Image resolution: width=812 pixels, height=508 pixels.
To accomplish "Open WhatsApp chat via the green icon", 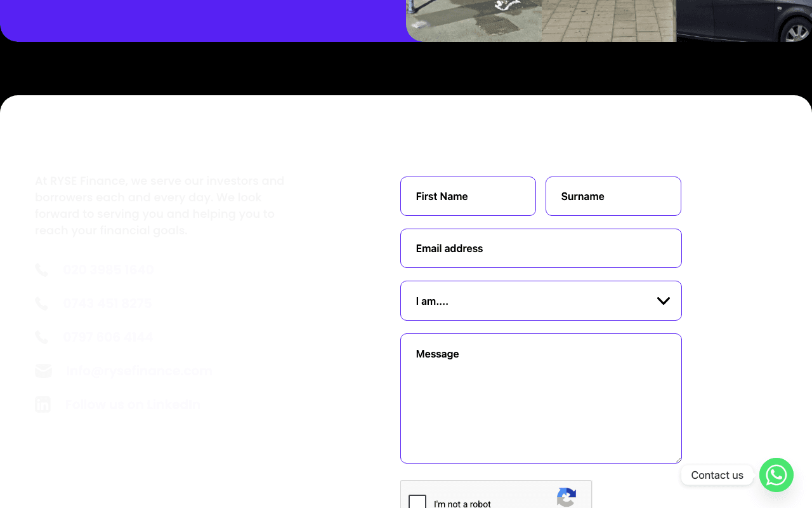I will 776,475.
